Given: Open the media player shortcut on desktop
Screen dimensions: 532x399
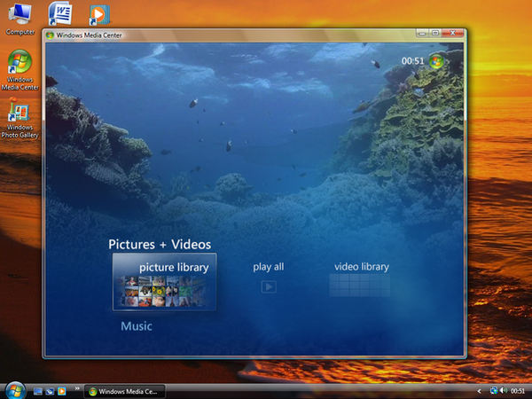Looking at the screenshot, I should [x=99, y=15].
